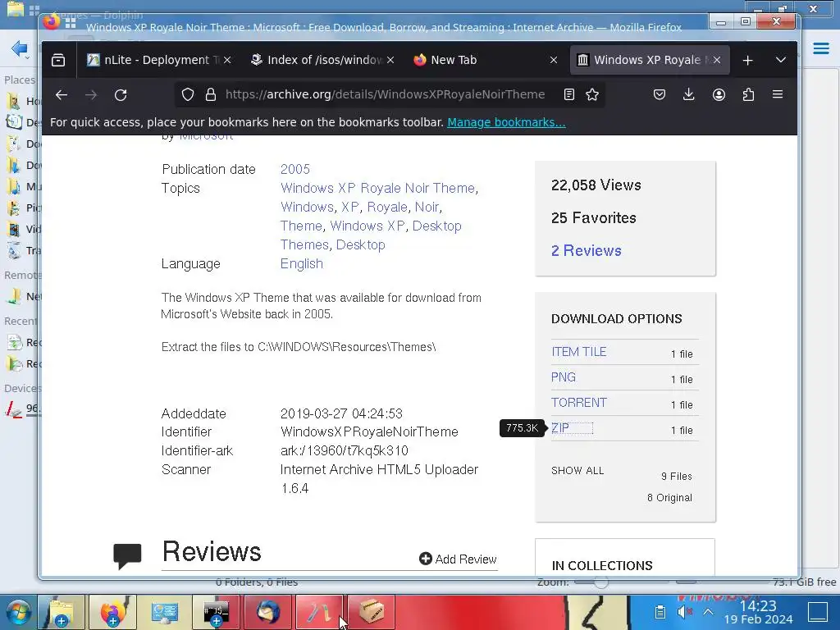
Task: Click SHOW ALL download files
Action: pos(577,470)
